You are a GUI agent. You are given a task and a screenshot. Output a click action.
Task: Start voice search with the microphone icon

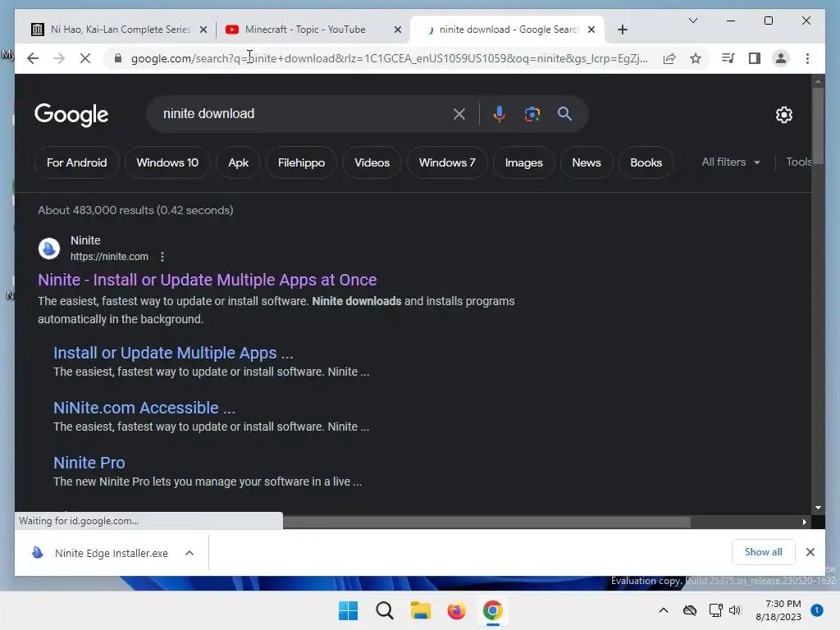(x=500, y=114)
